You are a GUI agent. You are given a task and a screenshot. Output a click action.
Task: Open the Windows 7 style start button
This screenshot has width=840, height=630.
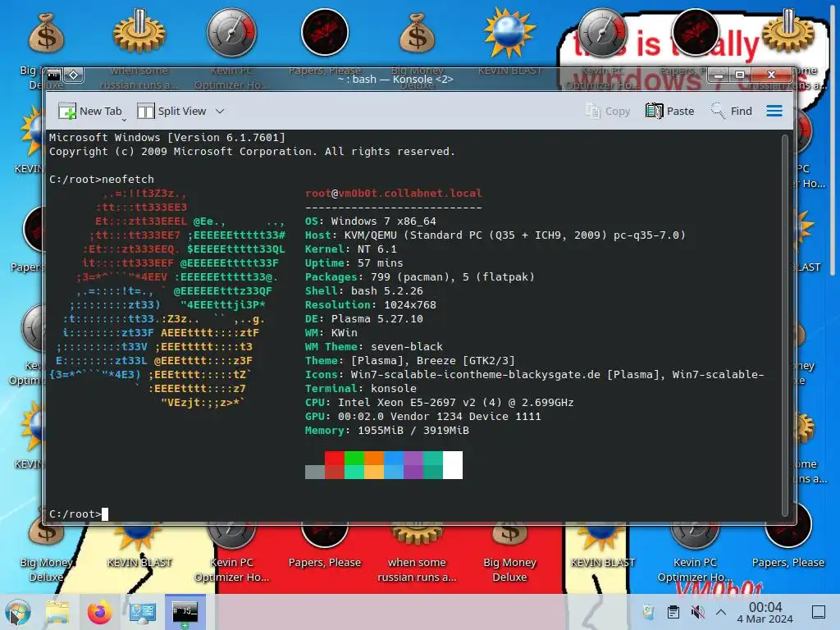click(18, 612)
